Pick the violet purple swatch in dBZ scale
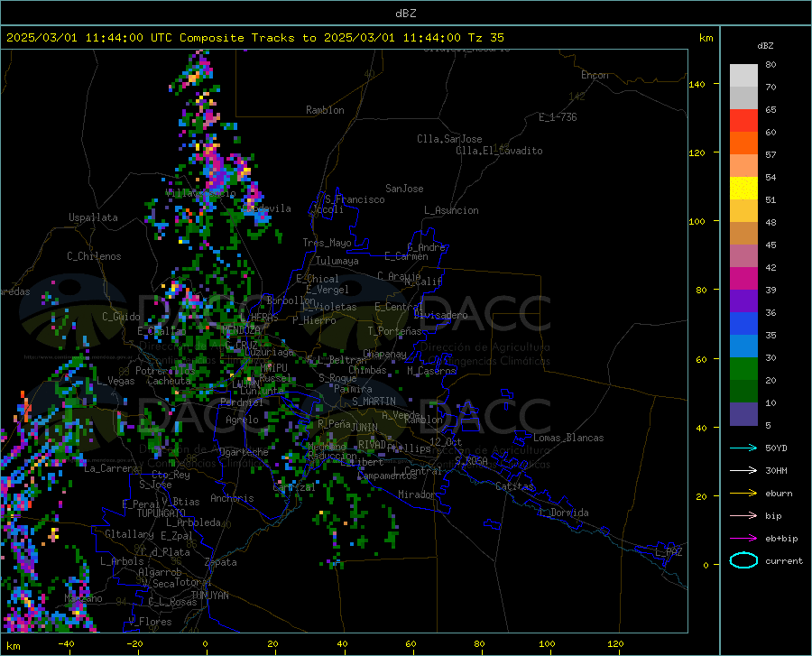Image resolution: width=812 pixels, height=656 pixels. (x=743, y=301)
